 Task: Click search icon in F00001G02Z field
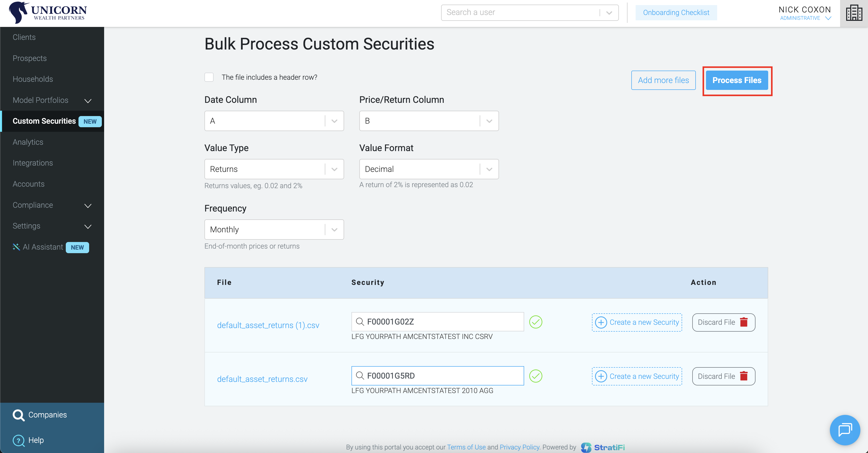tap(360, 322)
